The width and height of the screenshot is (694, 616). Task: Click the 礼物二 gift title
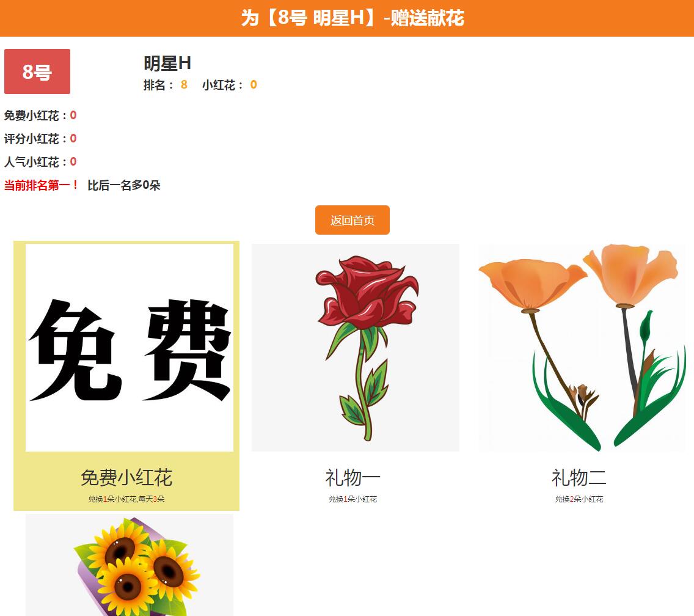click(x=579, y=477)
